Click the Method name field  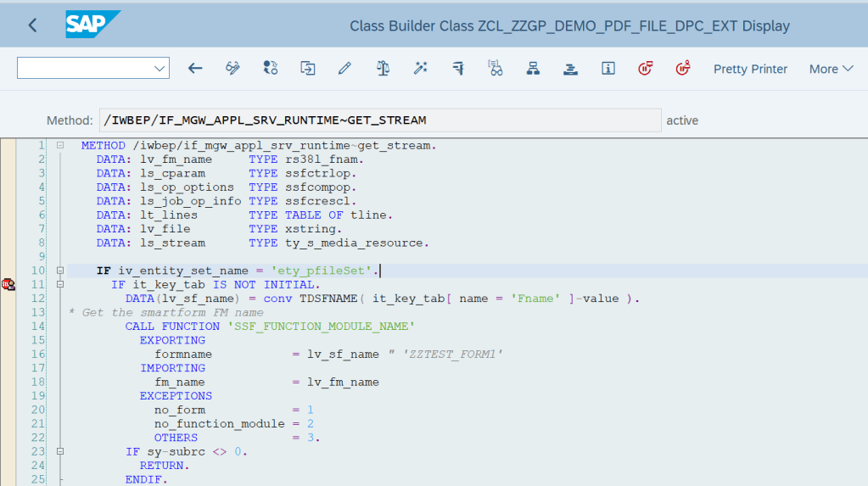(380, 120)
